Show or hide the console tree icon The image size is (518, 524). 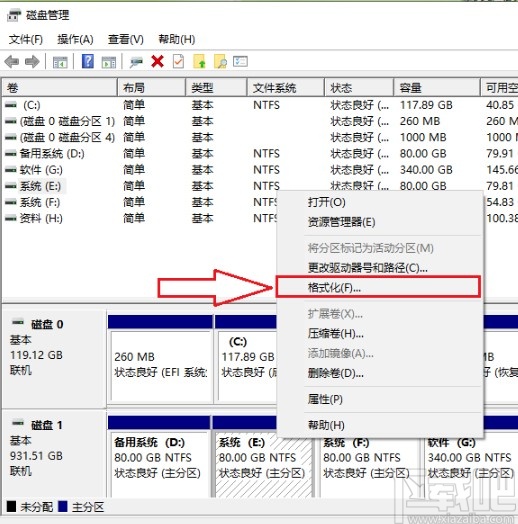pyautogui.click(x=60, y=62)
